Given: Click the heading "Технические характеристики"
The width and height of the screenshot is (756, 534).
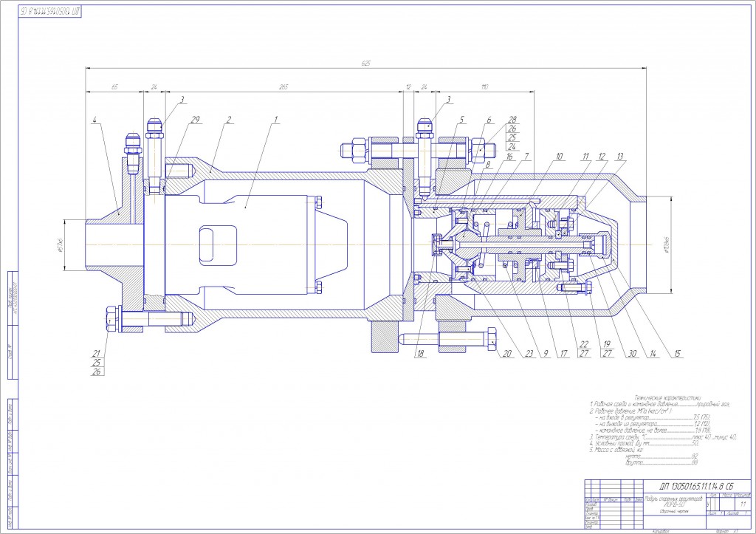Looking at the screenshot, I should coord(667,398).
